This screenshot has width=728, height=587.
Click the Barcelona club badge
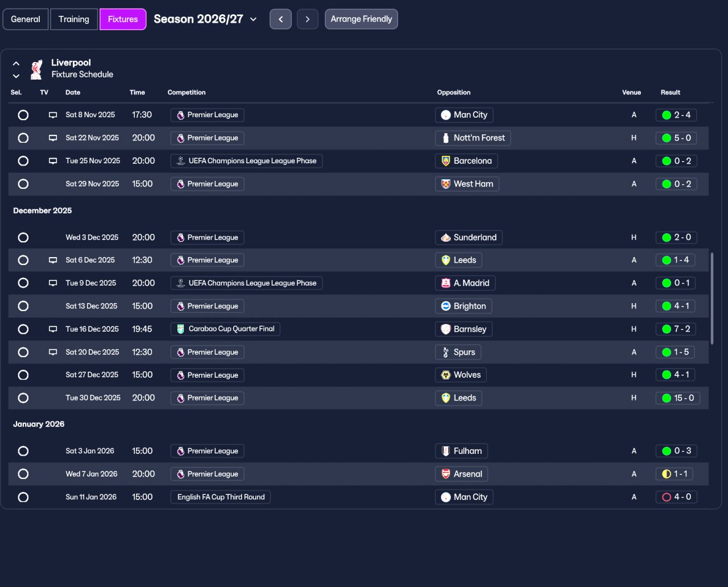[x=446, y=161]
